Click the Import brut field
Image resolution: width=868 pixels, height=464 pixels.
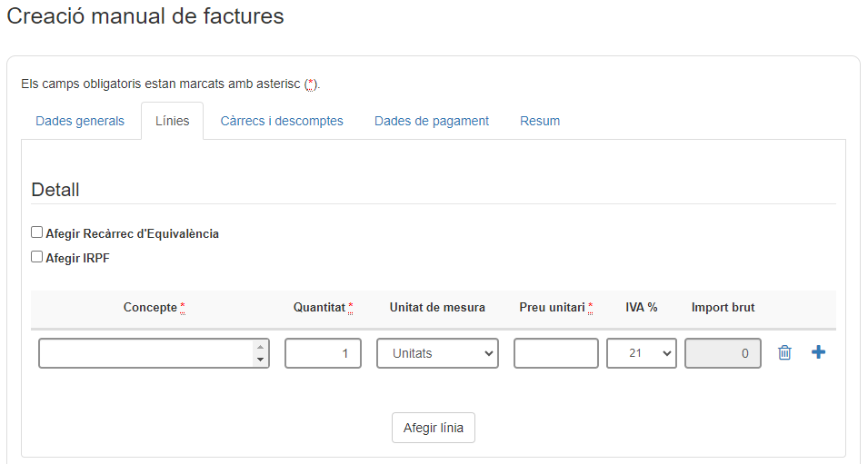pos(723,353)
